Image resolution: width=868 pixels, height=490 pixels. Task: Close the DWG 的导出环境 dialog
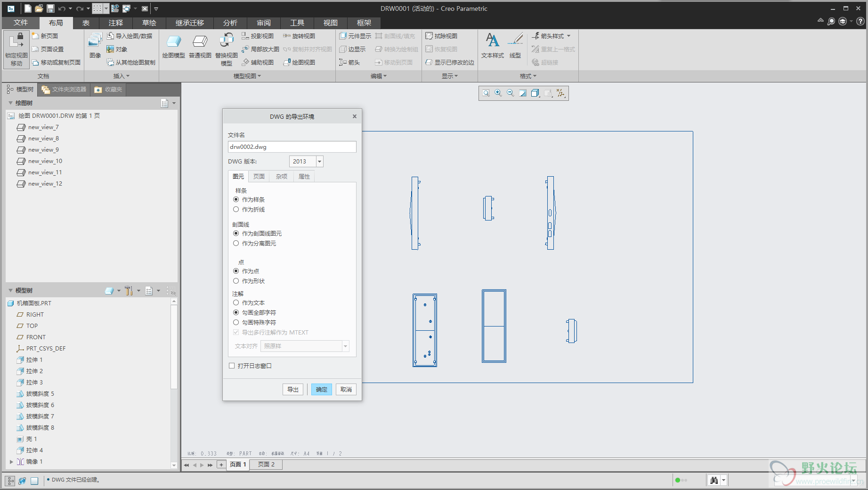pyautogui.click(x=355, y=116)
